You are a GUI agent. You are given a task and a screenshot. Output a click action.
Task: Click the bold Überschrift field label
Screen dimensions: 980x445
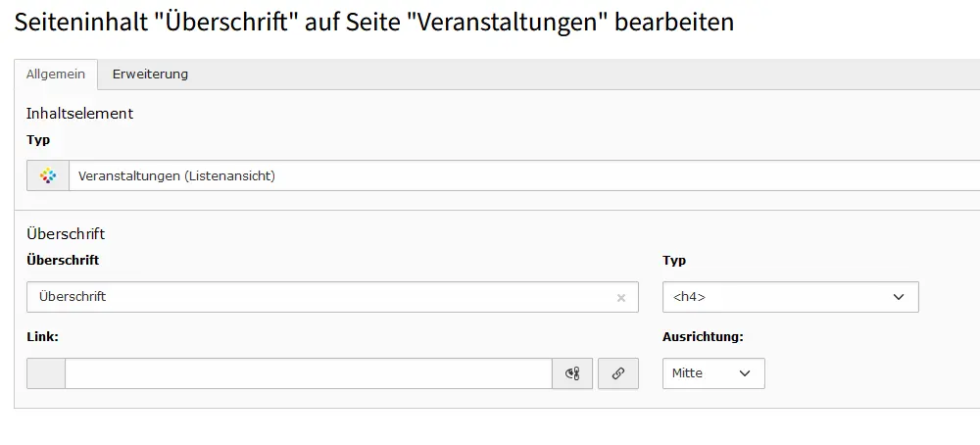[x=63, y=260]
